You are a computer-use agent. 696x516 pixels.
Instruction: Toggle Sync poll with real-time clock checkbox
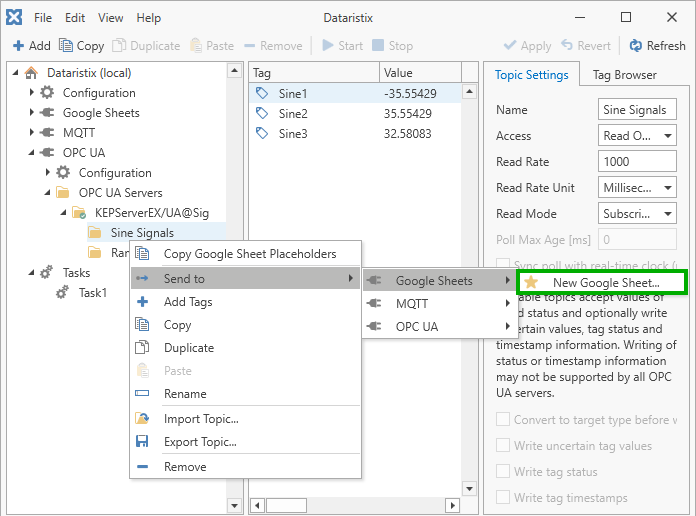click(503, 263)
